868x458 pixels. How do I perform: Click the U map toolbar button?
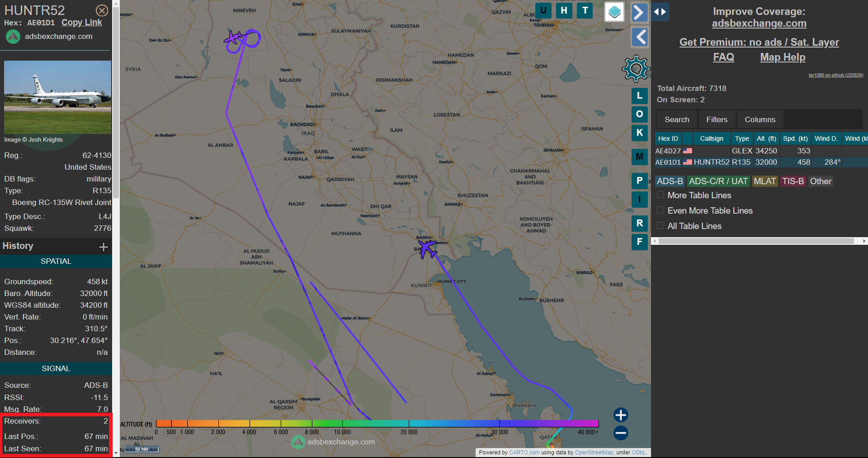pos(543,10)
